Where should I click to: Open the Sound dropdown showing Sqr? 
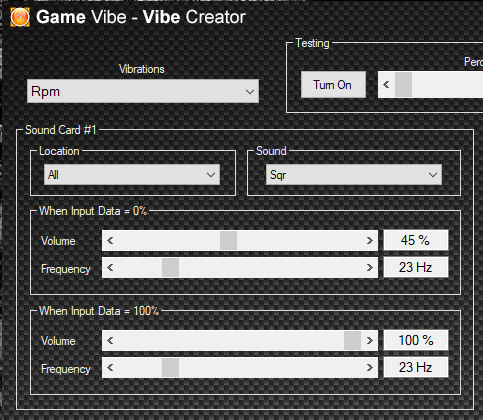click(x=354, y=174)
